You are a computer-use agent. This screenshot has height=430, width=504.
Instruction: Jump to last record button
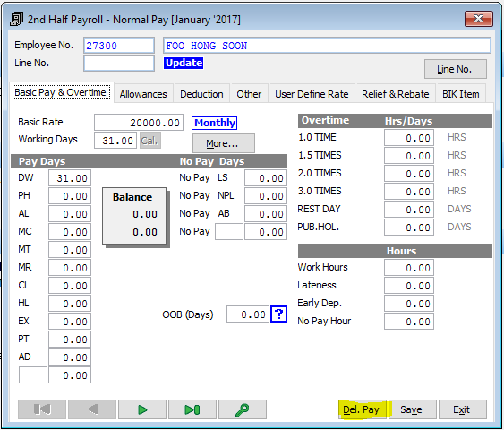(x=192, y=409)
